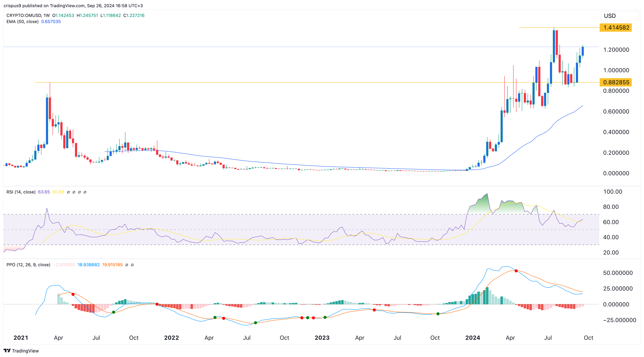Click the 0.600000 price axis label
Image resolution: width=644 pixels, height=357 pixels.
(616, 111)
